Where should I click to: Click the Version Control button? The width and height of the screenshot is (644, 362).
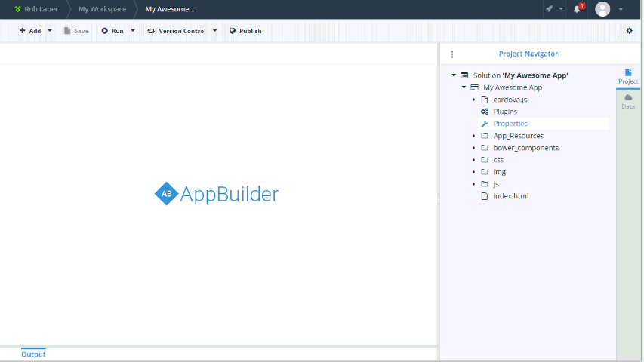pyautogui.click(x=177, y=31)
